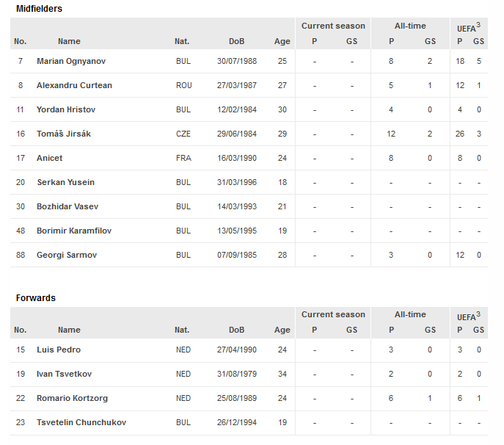This screenshot has width=504, height=445.
Task: Select Ivan Tsvetkov in the forwards table
Action: pyautogui.click(x=64, y=374)
